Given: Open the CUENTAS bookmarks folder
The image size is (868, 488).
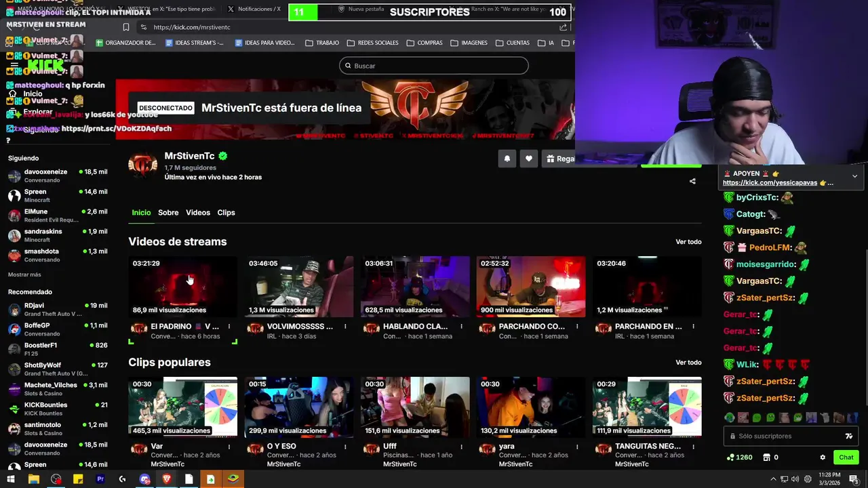Looking at the screenshot, I should [x=513, y=43].
